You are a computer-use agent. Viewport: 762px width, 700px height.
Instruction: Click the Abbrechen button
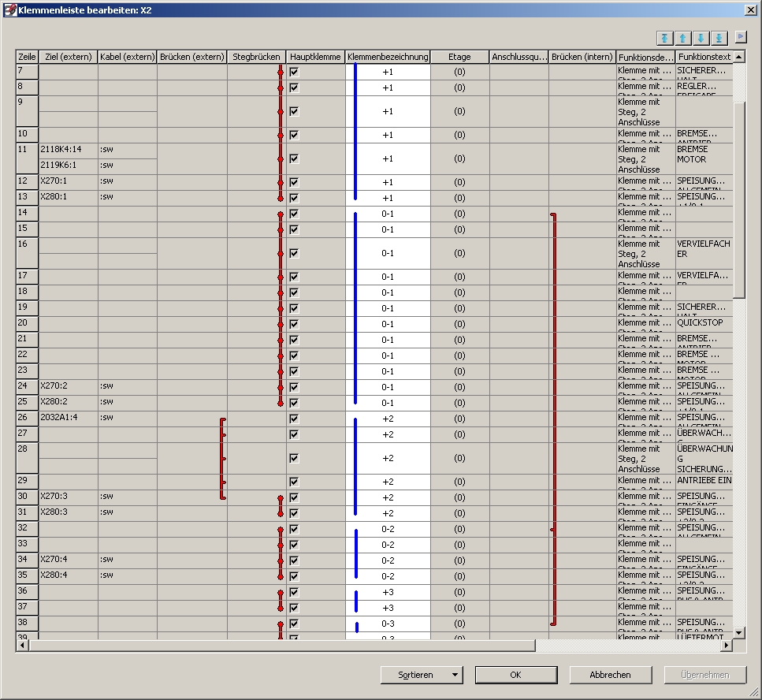[x=610, y=675]
